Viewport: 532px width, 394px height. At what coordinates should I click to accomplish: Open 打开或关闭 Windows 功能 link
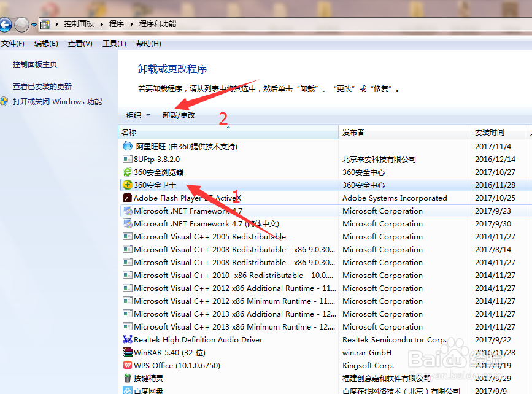(57, 101)
